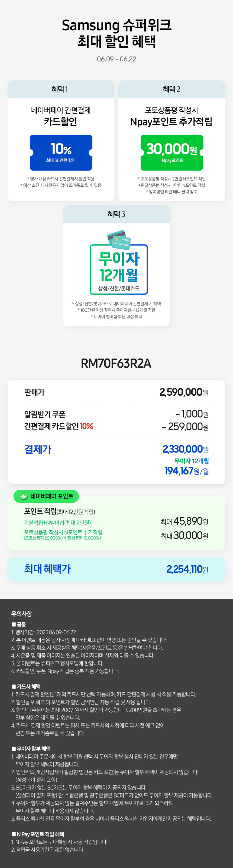Click the 네이버페이 포인트 green pill label

[x=46, y=496]
